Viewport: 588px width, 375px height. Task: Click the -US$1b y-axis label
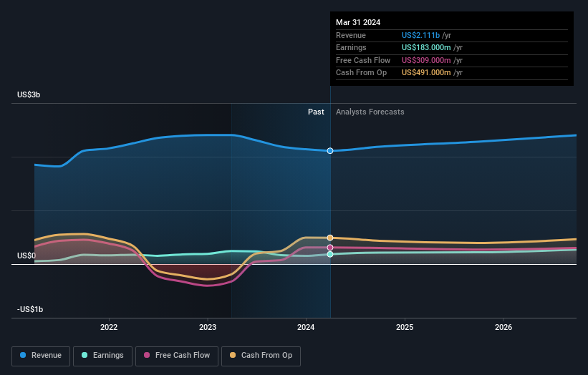pyautogui.click(x=30, y=309)
